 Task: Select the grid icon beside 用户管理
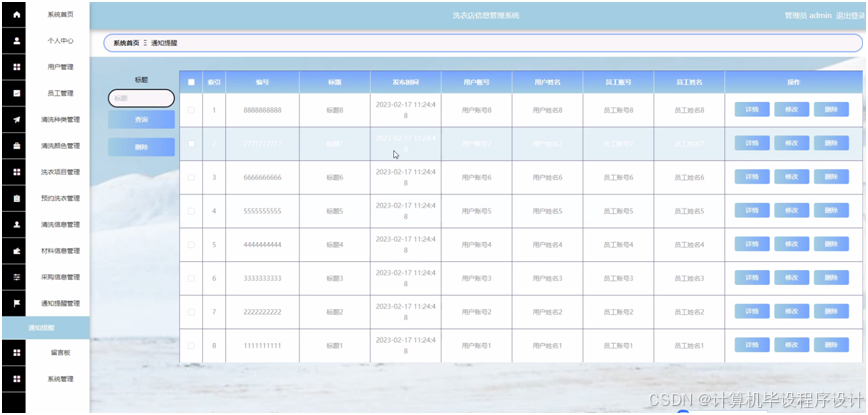17,67
